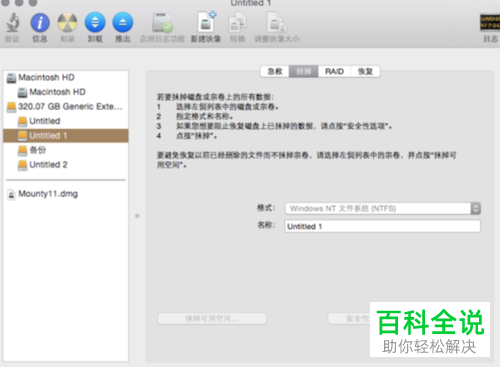The height and width of the screenshot is (367, 500).
Task: Click the New Image (新建映像) icon
Action: tap(206, 23)
